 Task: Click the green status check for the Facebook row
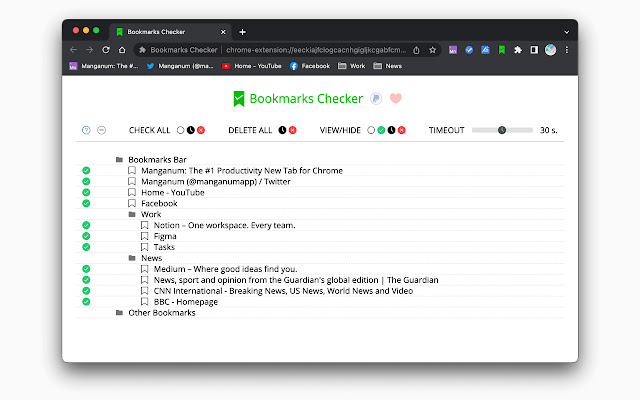(x=86, y=203)
